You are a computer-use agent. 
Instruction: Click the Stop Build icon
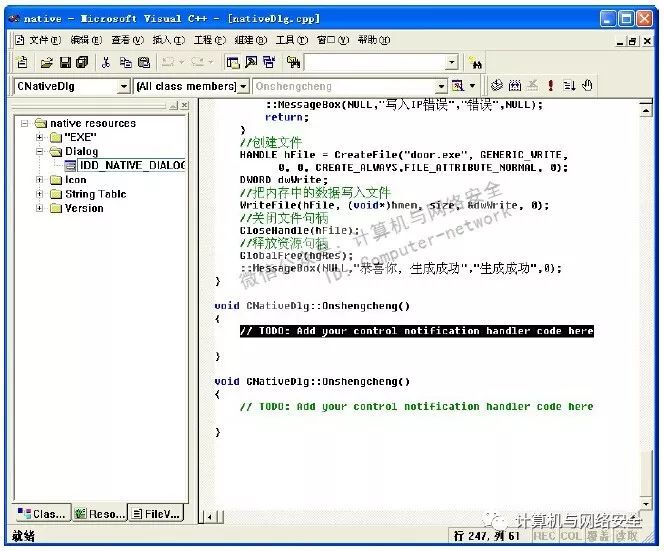(532, 86)
